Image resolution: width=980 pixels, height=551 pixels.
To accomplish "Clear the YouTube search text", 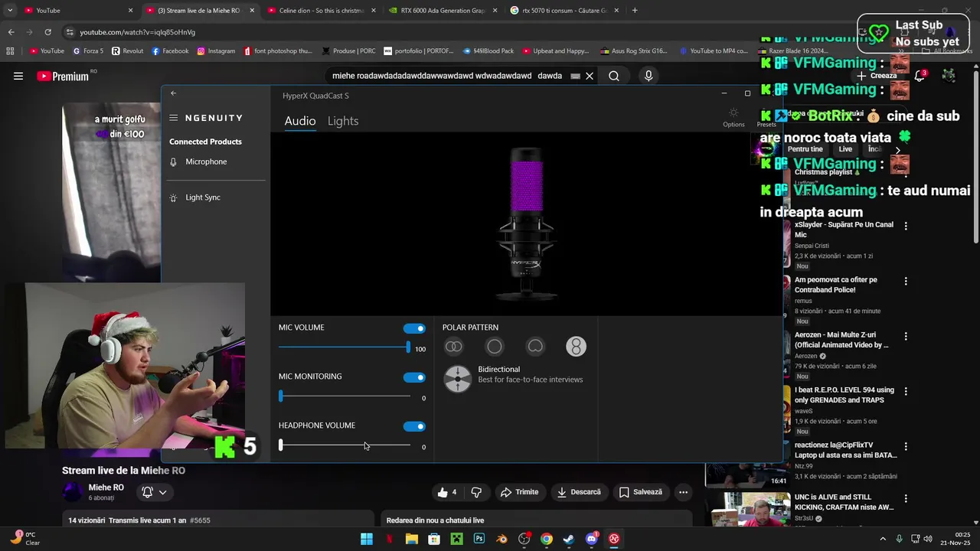I will click(590, 76).
